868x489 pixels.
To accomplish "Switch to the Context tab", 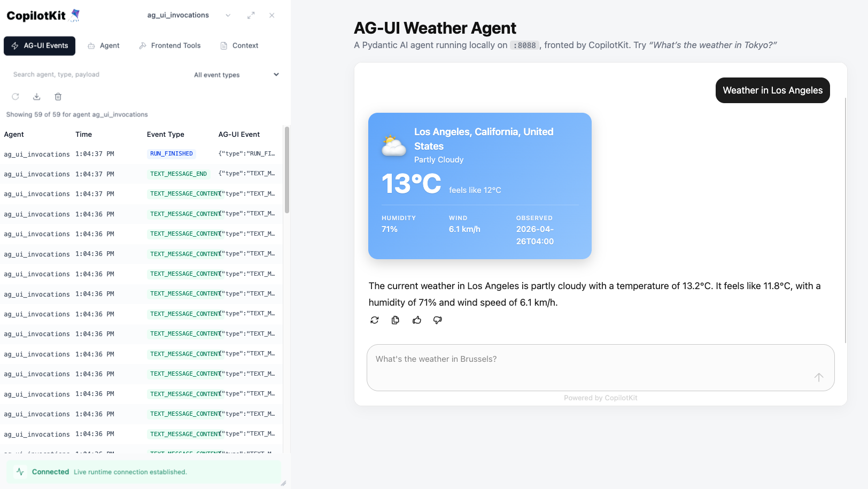I will [x=239, y=46].
